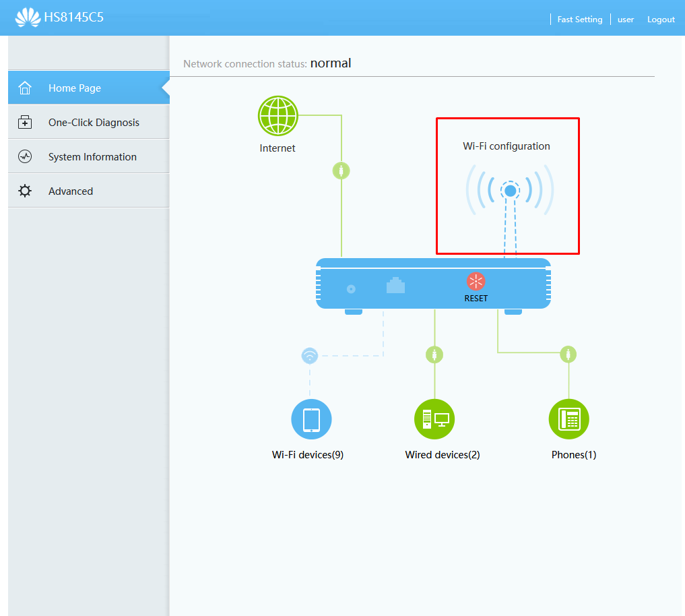Click the green Internet globe icon
The image size is (685, 616).
pos(278,116)
